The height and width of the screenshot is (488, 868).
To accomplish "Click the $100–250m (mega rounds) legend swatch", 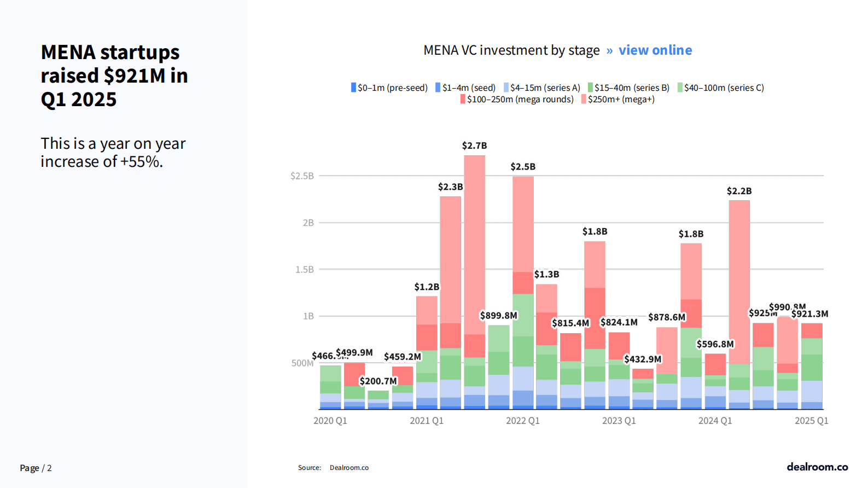I will pos(463,99).
